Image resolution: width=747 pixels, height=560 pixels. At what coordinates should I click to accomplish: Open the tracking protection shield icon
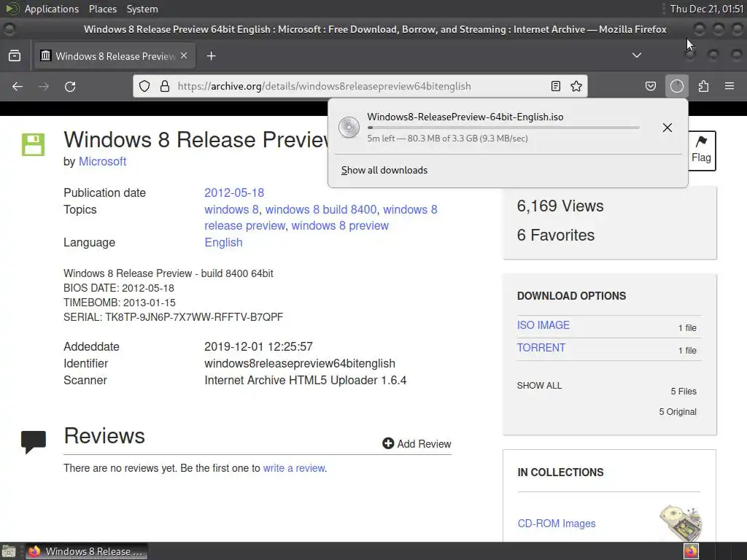(144, 86)
